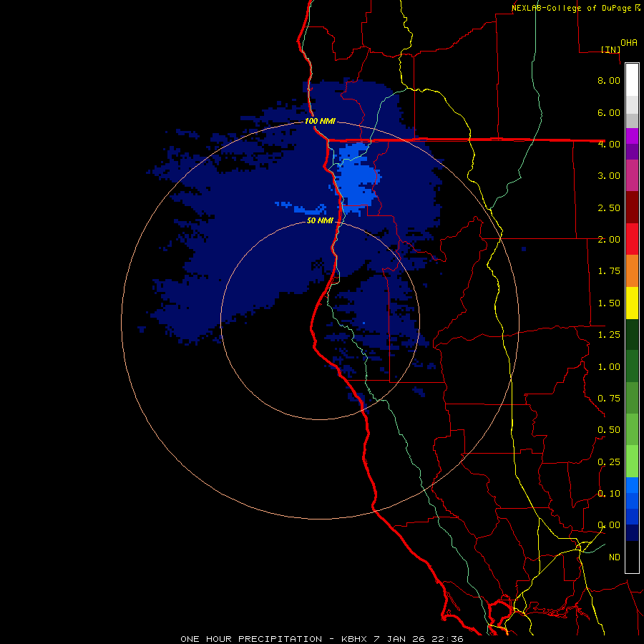Click the 50 NMI range ring label
This screenshot has width=644, height=644.
(320, 221)
